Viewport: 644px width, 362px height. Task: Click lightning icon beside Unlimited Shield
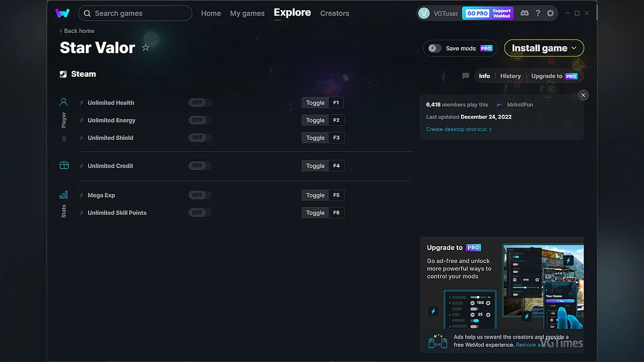pyautogui.click(x=82, y=138)
